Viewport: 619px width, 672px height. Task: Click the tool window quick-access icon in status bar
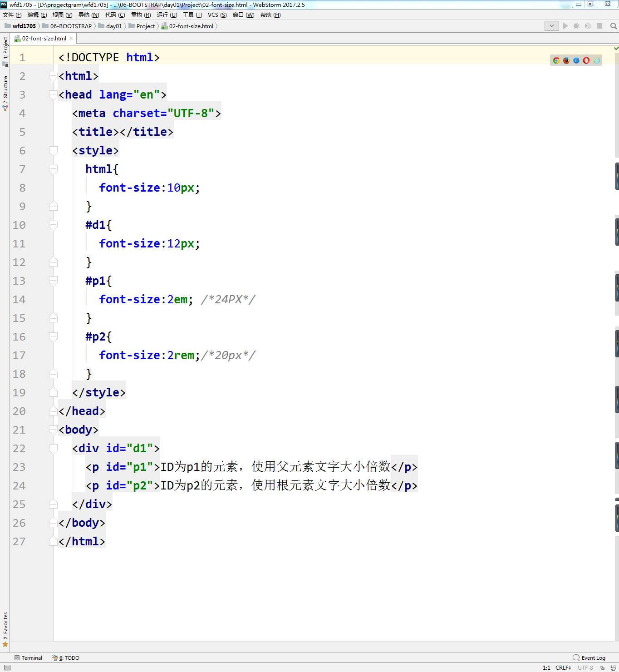coord(7,667)
